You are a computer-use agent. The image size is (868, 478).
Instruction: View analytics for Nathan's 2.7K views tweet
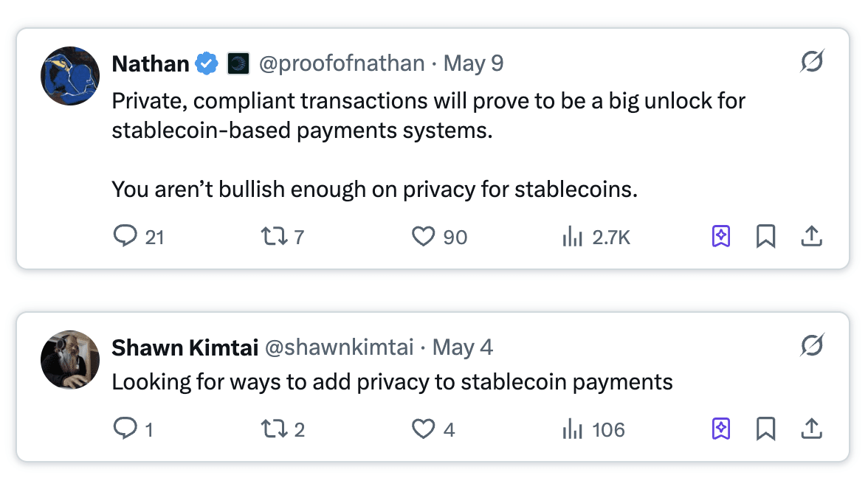pos(573,236)
